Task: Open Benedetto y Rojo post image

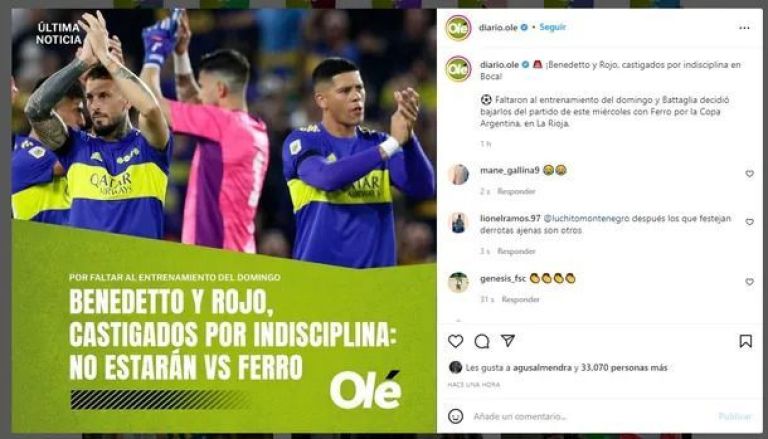Action: pos(224,220)
